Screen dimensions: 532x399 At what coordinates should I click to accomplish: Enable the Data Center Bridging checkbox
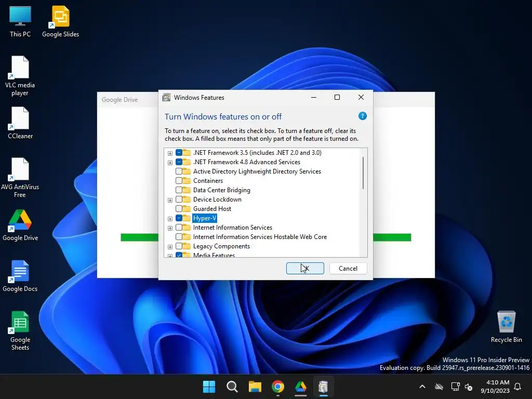coord(179,190)
